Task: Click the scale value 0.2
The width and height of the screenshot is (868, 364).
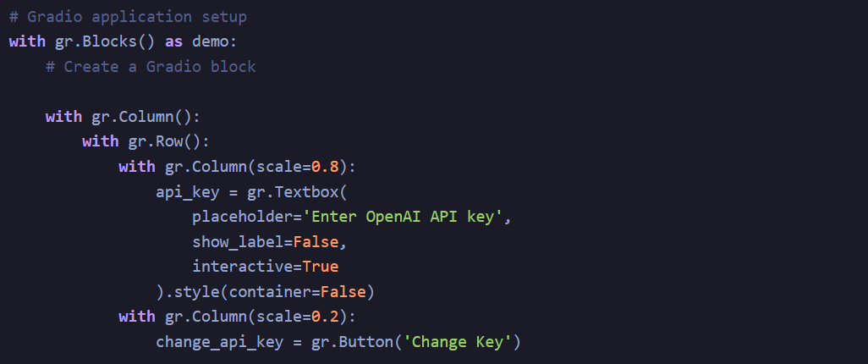Action: [x=324, y=317]
